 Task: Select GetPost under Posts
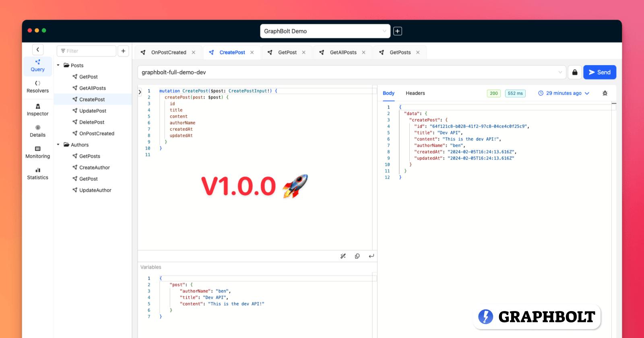(x=89, y=77)
